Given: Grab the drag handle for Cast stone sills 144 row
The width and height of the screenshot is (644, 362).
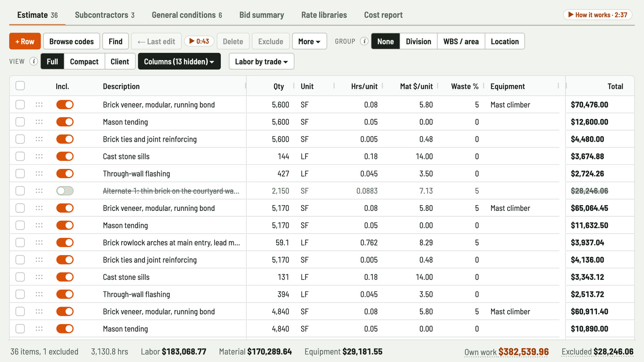Looking at the screenshot, I should 39,156.
